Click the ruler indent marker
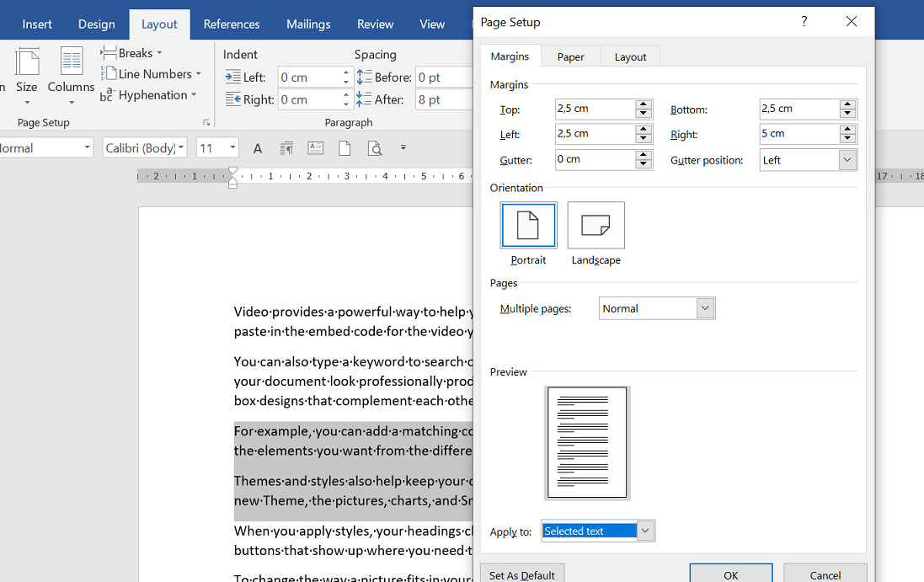924x582 pixels. 232,178
